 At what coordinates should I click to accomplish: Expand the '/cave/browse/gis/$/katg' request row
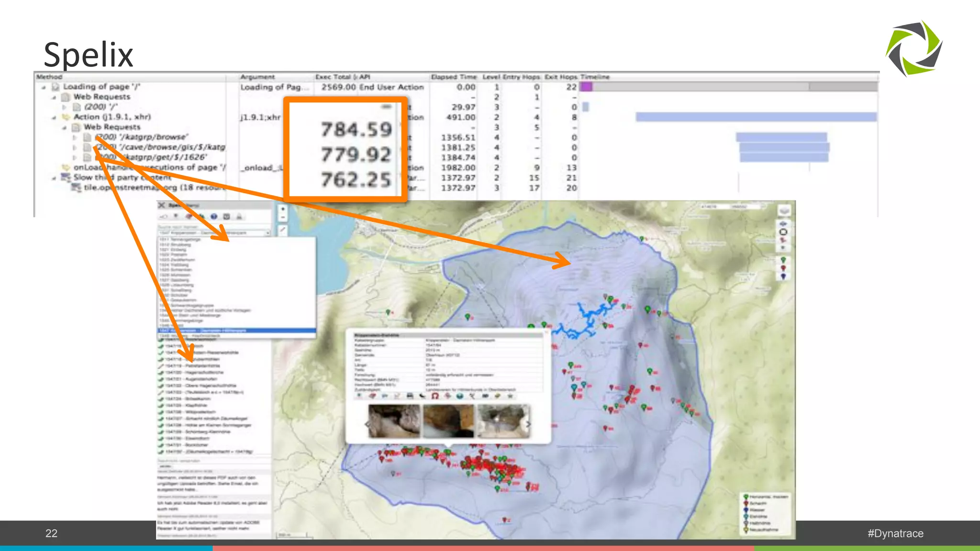[x=75, y=147]
